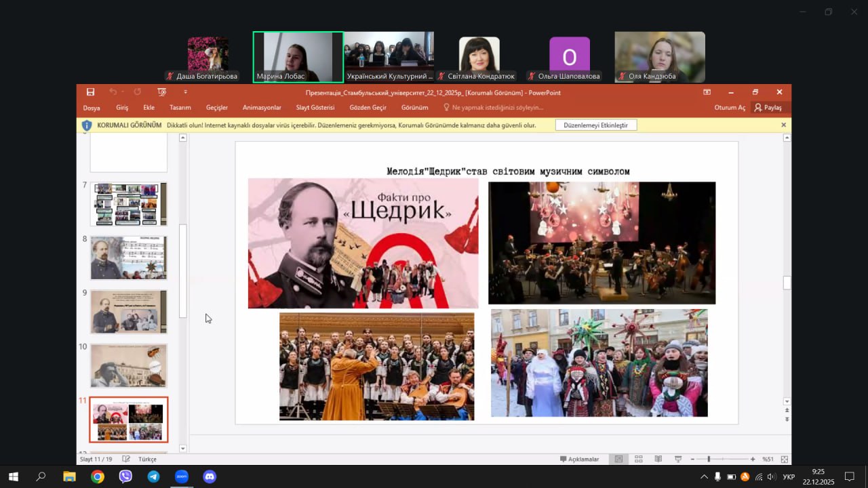The height and width of the screenshot is (488, 868).
Task: Start slideshow from beginning via toolbar icon
Action: 161,92
